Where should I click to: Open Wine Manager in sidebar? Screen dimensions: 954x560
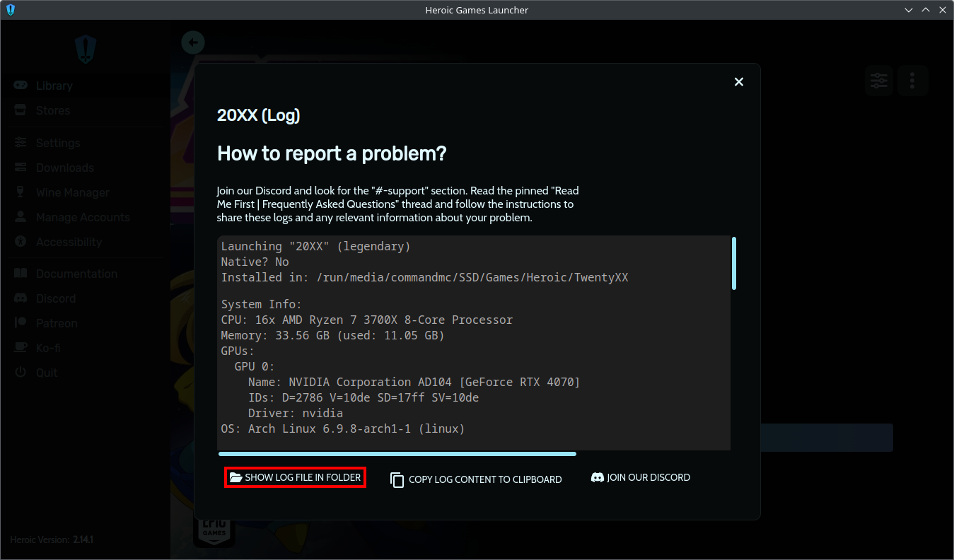pos(85,192)
